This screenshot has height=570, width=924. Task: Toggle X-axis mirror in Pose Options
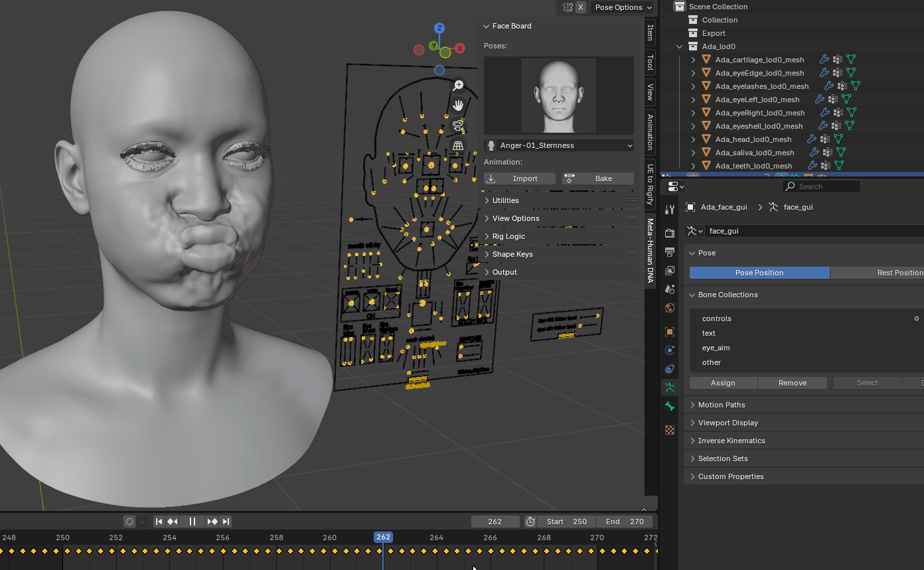pos(581,7)
